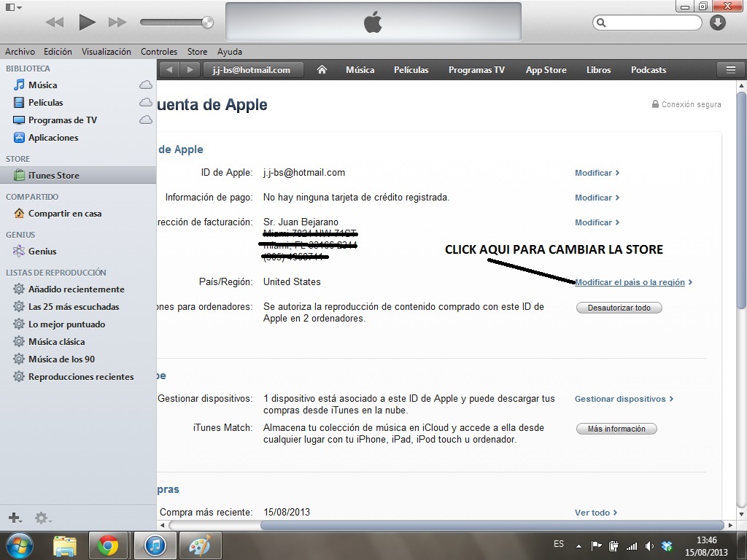Click the j.j-bs@hotmail.com account button

point(252,70)
